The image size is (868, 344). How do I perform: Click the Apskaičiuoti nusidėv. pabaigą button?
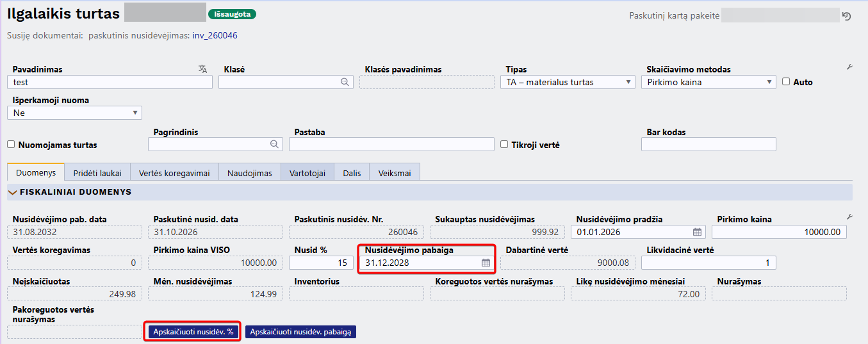[300, 332]
